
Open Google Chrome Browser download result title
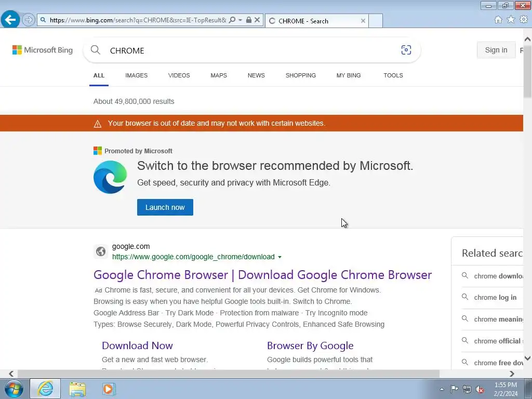[x=262, y=275]
